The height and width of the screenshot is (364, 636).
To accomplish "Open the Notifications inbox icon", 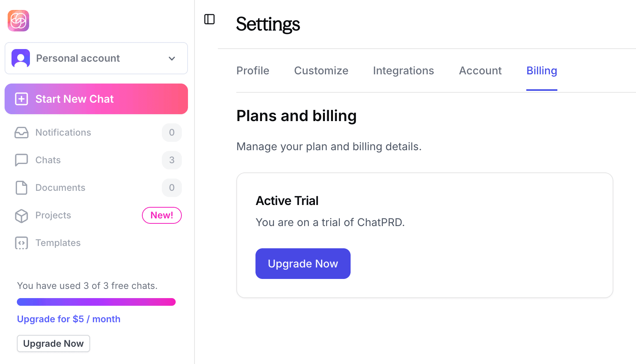I will (21, 133).
